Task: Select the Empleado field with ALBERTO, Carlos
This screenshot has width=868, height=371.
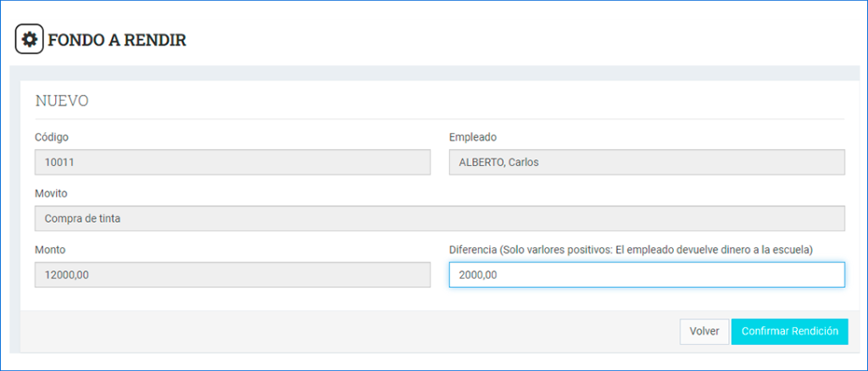Action: [x=646, y=163]
